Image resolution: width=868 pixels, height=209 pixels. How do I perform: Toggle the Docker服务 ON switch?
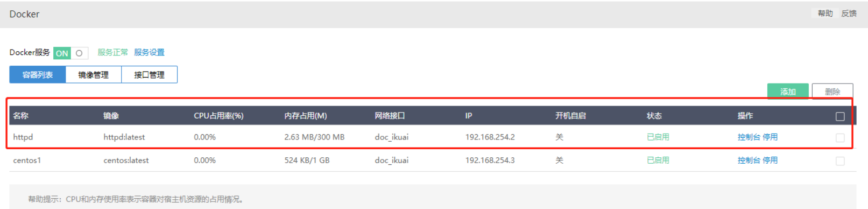(x=70, y=53)
